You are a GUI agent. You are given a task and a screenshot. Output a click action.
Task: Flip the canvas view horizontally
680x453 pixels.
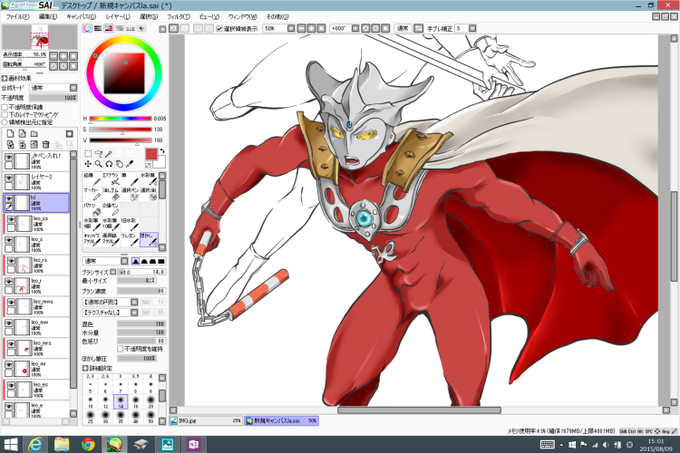tap(418, 29)
